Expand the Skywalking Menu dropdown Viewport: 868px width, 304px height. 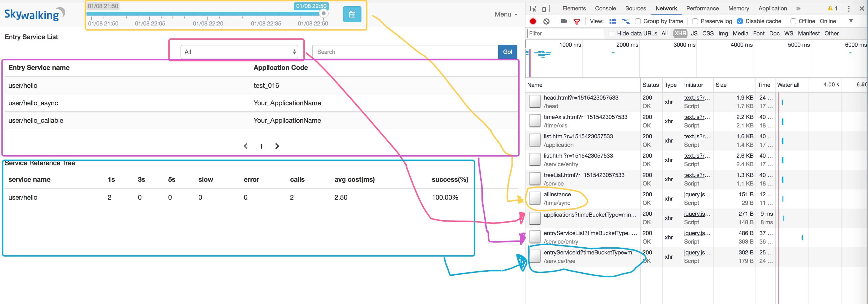(x=505, y=14)
